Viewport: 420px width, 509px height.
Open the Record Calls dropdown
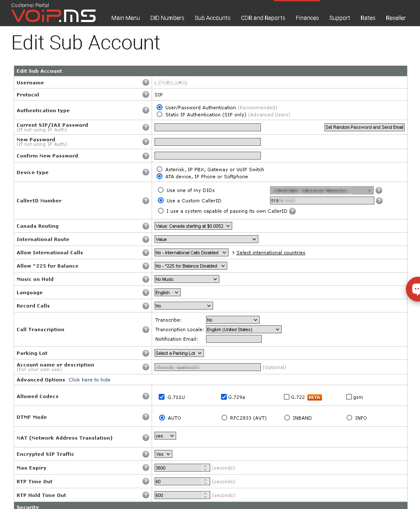click(184, 306)
